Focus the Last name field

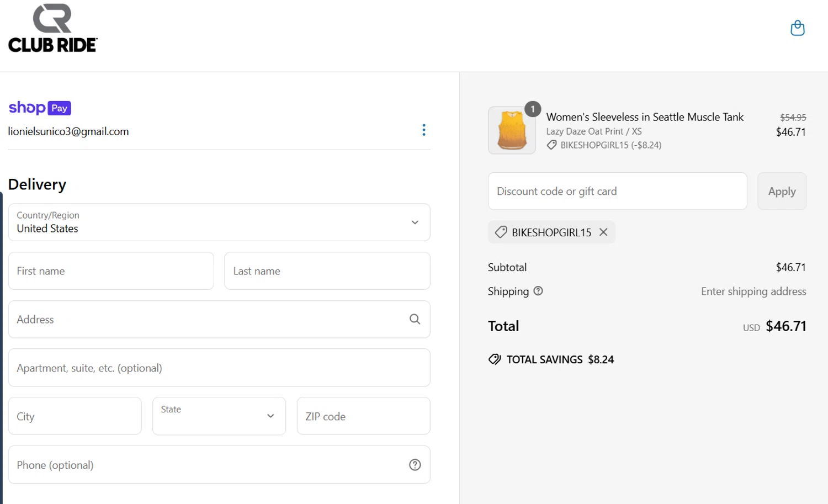[327, 271]
